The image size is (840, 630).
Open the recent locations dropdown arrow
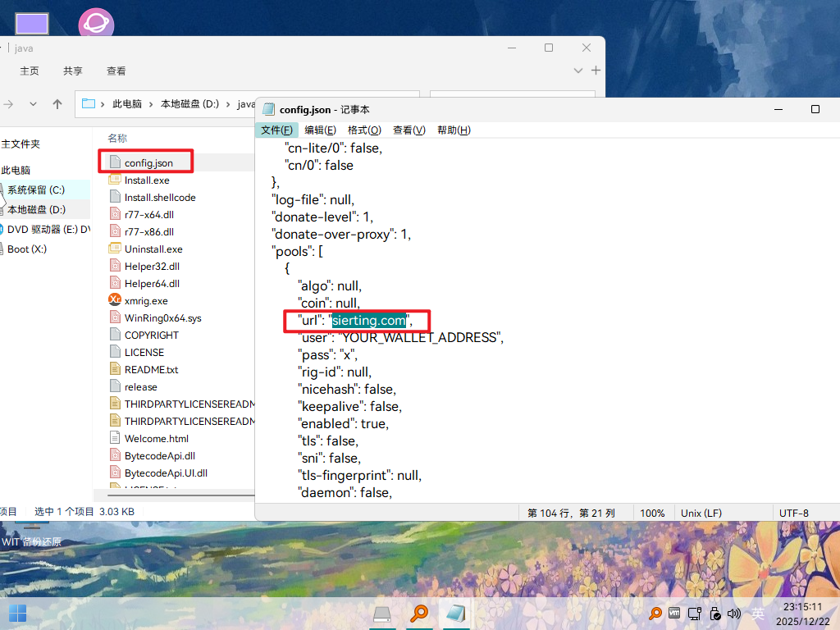tap(33, 104)
